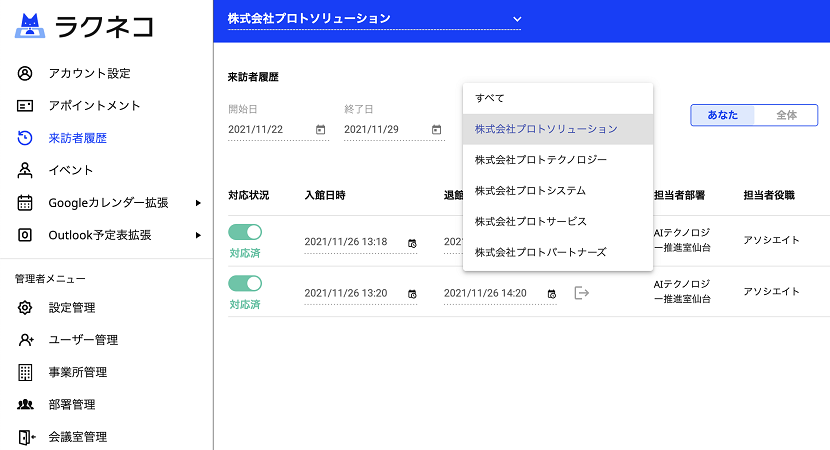
Task: Click 設定管理 text in admin menu
Action: coord(72,308)
